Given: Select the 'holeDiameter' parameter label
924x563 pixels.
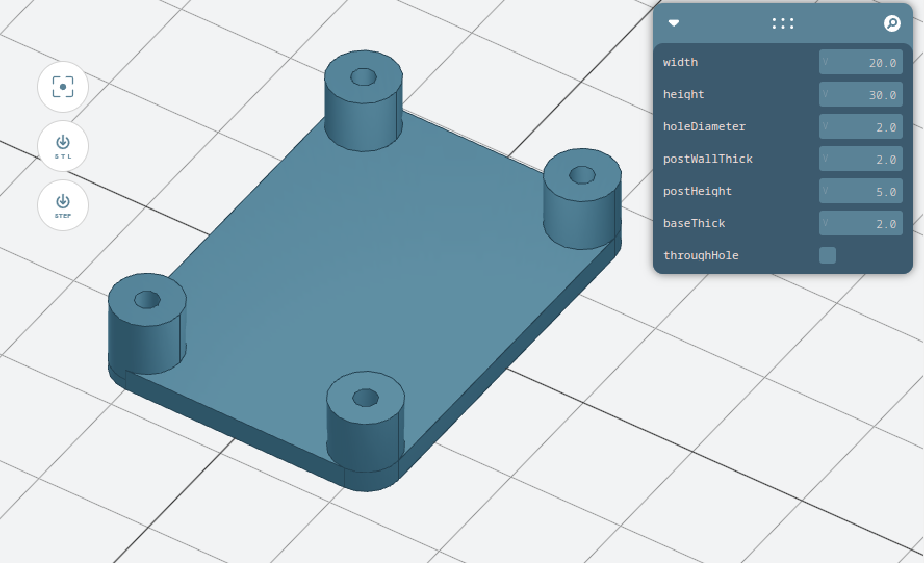Looking at the screenshot, I should (x=704, y=127).
